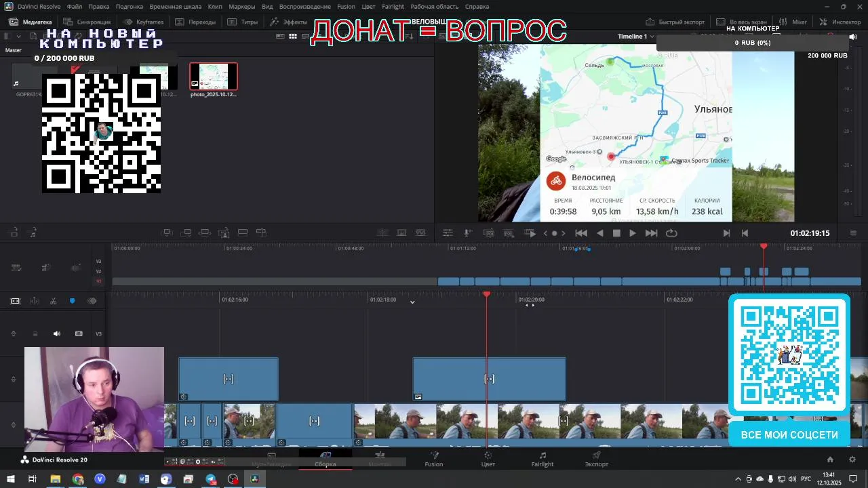Open the Медиатека media pool panel
The width and height of the screenshot is (868, 488).
[x=31, y=22]
